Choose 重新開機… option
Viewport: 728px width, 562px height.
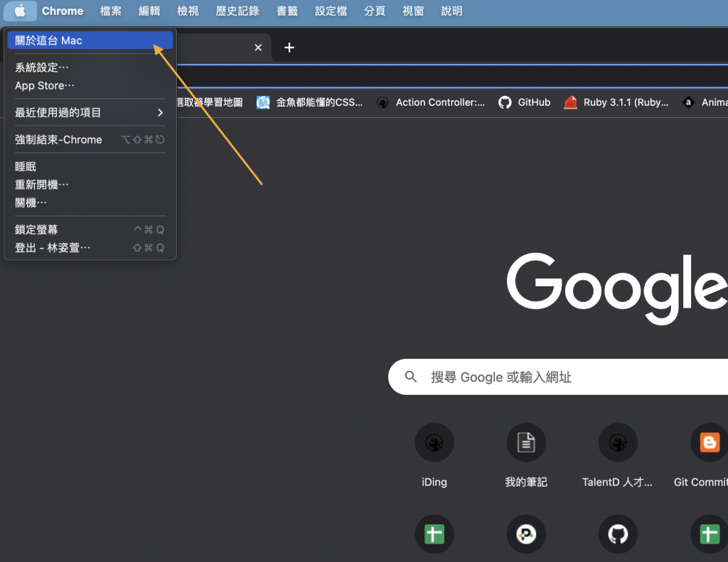pos(90,185)
